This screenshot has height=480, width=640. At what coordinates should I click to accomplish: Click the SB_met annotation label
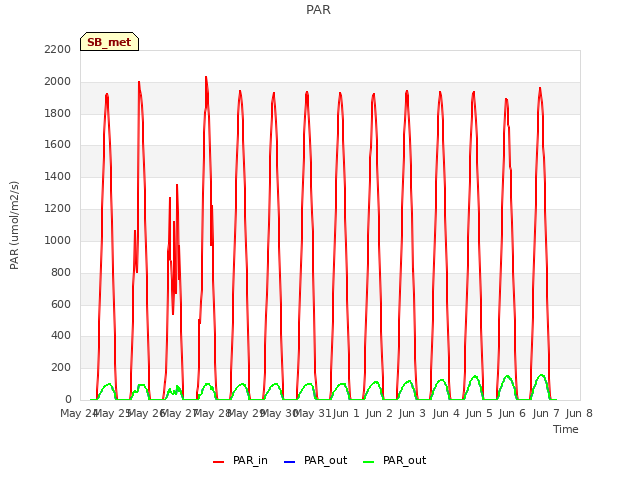[x=109, y=42]
